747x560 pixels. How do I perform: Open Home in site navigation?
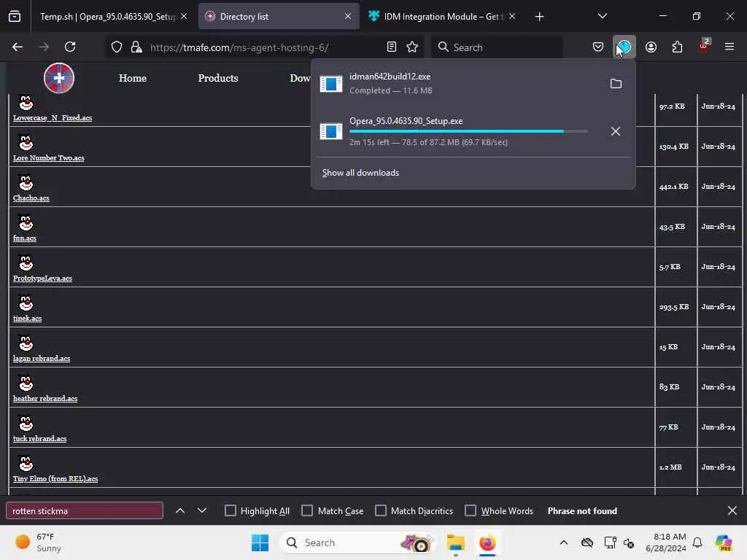pos(133,78)
